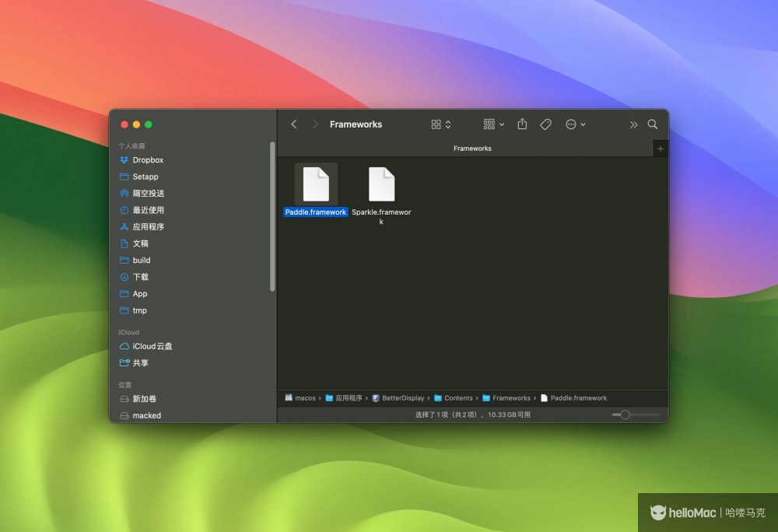Viewport: 778px width, 532px height.
Task: Open search with the magnifier icon
Action: point(653,124)
